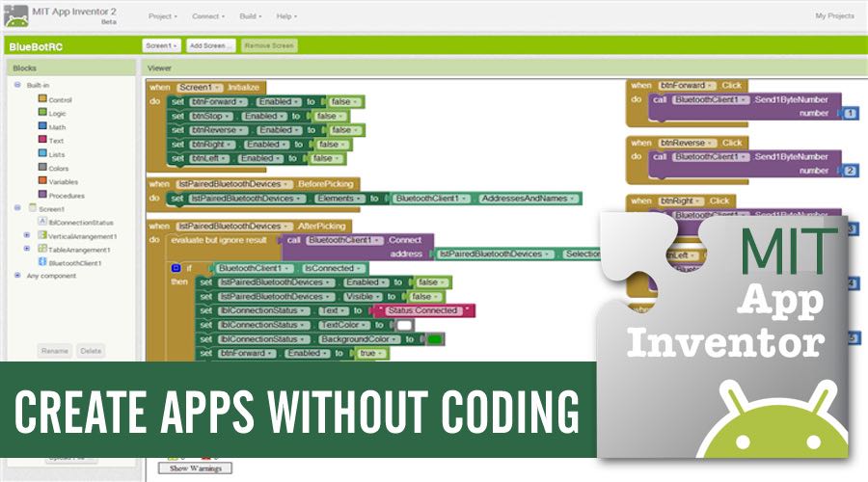Go to My Projects
868x482 pixels.
834,15
